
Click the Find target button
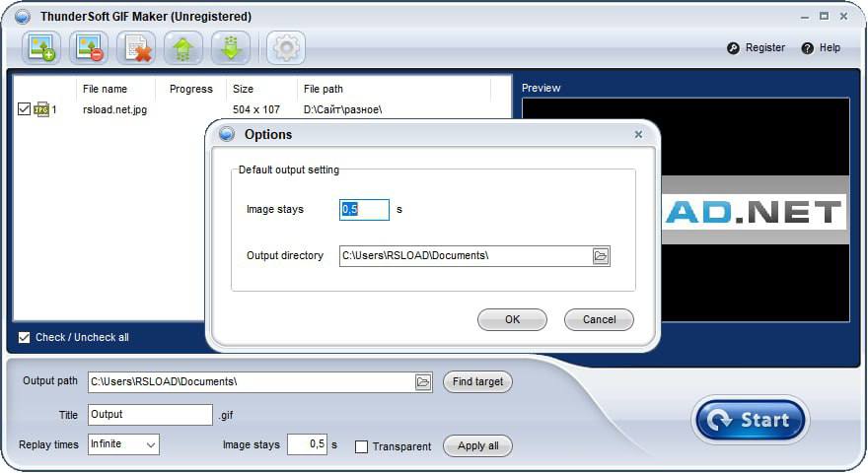[x=477, y=381]
